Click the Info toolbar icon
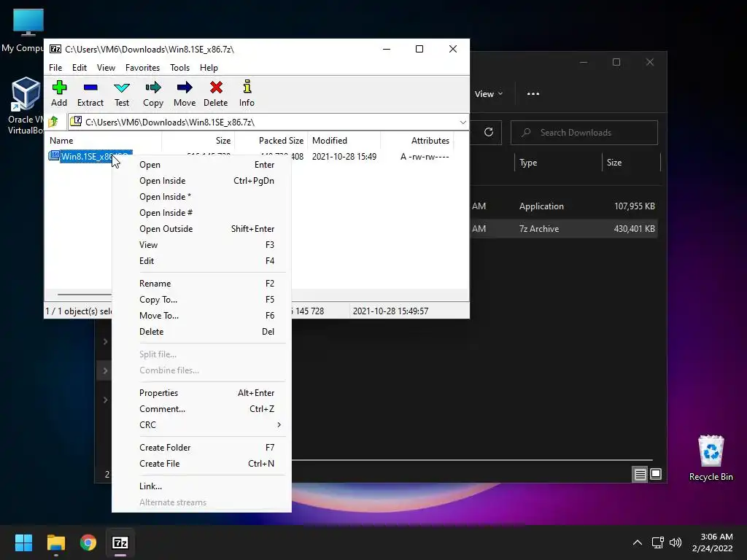The image size is (747, 560). (247, 93)
